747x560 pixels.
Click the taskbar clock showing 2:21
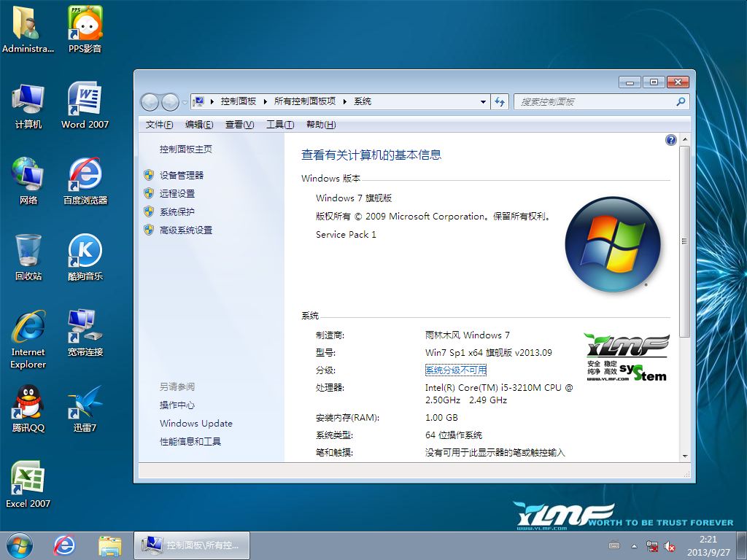(708, 545)
